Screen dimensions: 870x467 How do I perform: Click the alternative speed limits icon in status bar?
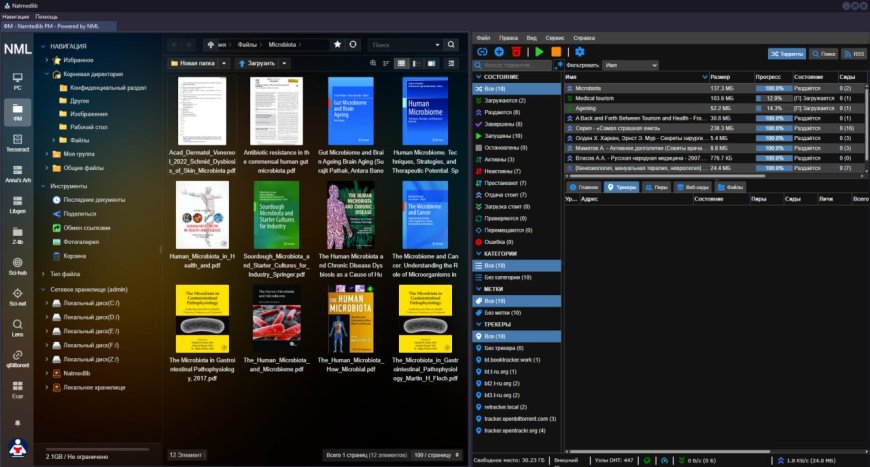(664, 460)
